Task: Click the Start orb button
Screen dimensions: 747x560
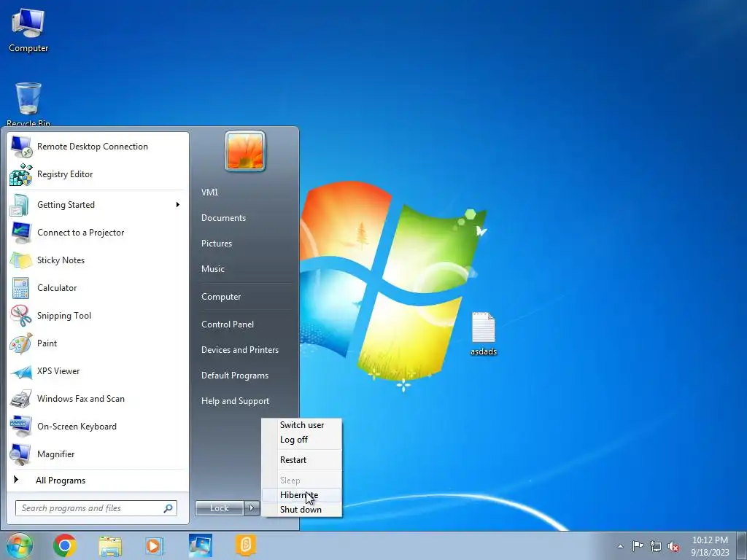Action: [x=19, y=545]
